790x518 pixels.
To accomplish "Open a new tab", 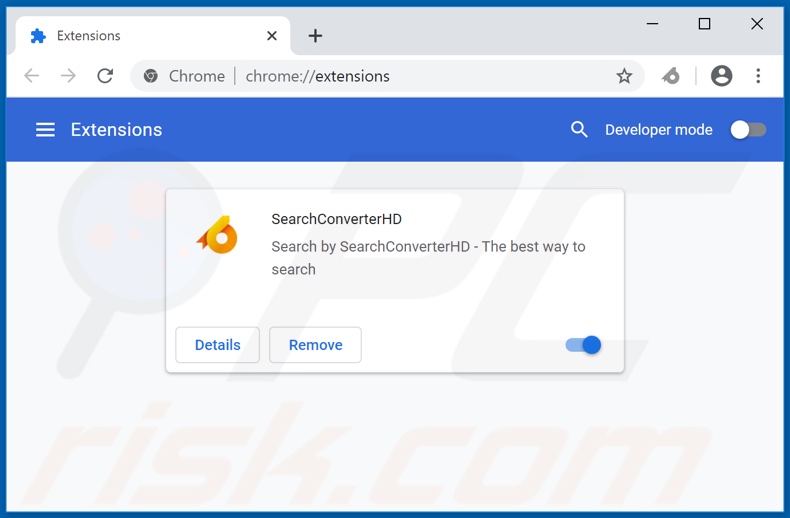I will click(x=315, y=36).
